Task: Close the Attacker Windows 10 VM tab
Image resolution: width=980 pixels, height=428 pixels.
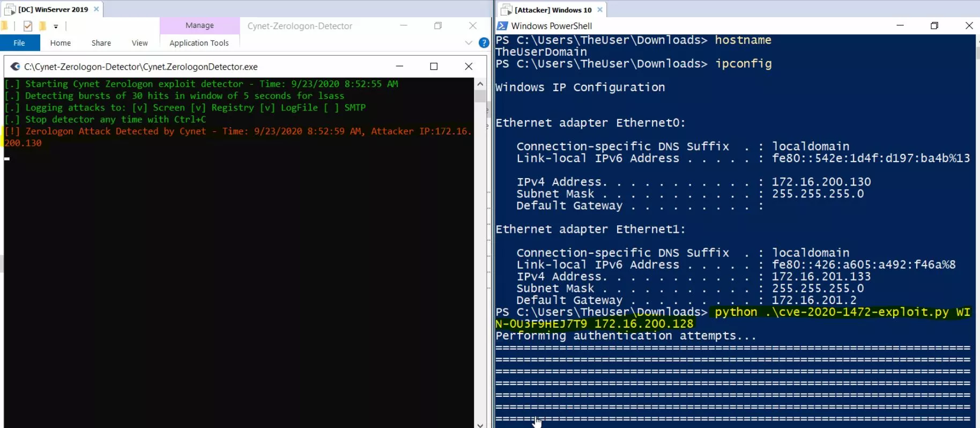Action: 600,10
